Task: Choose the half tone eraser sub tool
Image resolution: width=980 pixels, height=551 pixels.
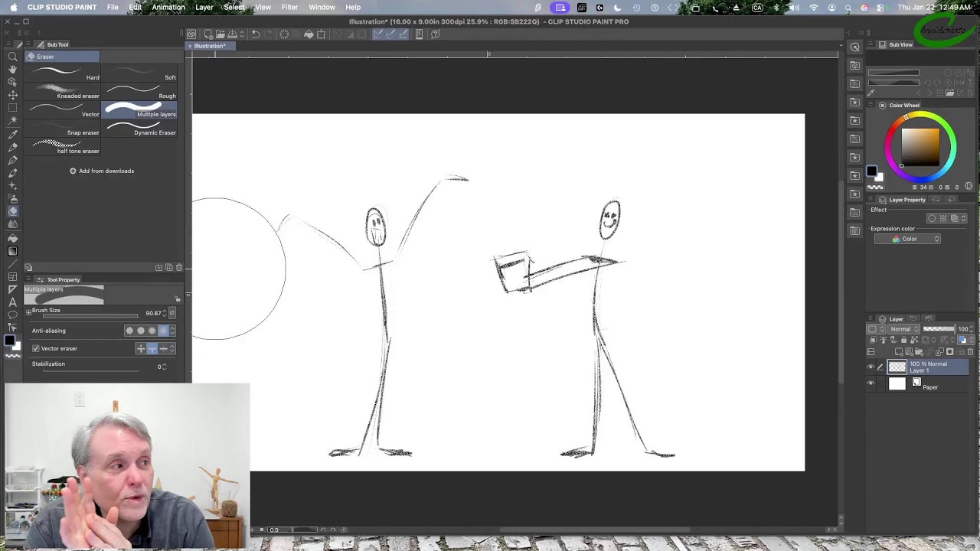Action: 64,146
